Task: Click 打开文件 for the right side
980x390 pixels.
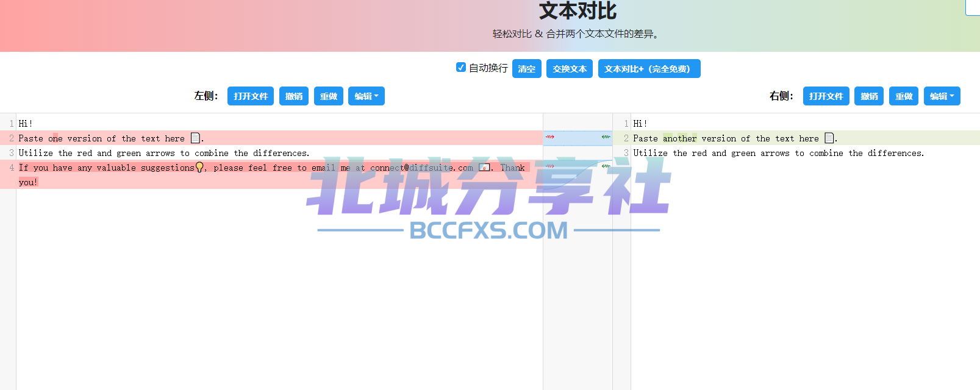Action: (826, 96)
